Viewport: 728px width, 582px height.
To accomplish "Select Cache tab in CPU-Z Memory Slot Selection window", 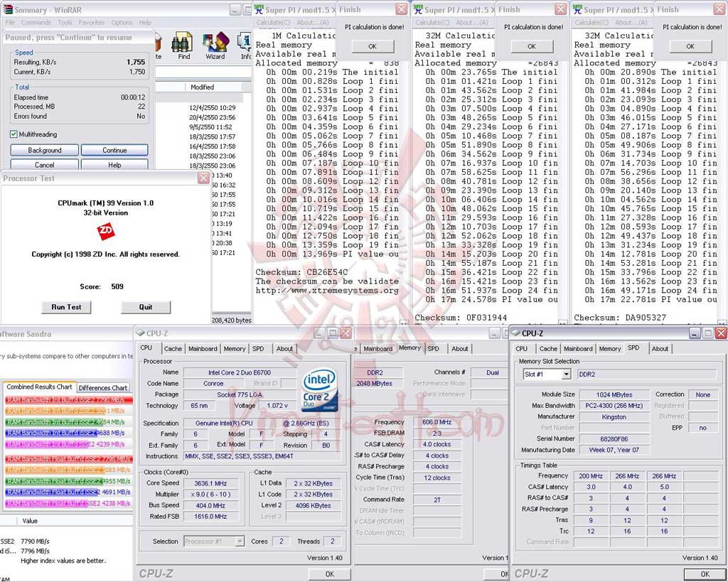I will pos(548,348).
